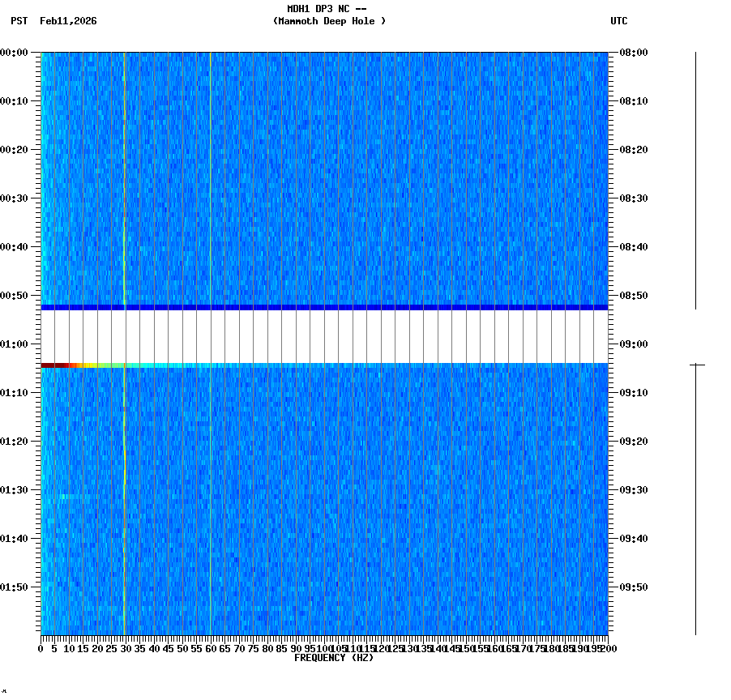Select the Mammoth Deep Hole label
The image size is (731, 700).
pyautogui.click(x=331, y=21)
